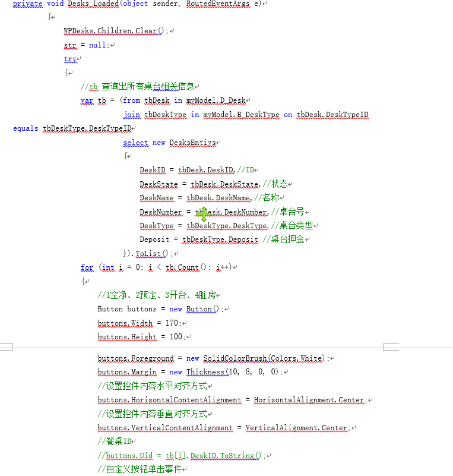Viewport: 453px width, 476px height.
Task: Click the comment '//1空净、2预定、3开台、4脏房'
Action: pos(157,295)
